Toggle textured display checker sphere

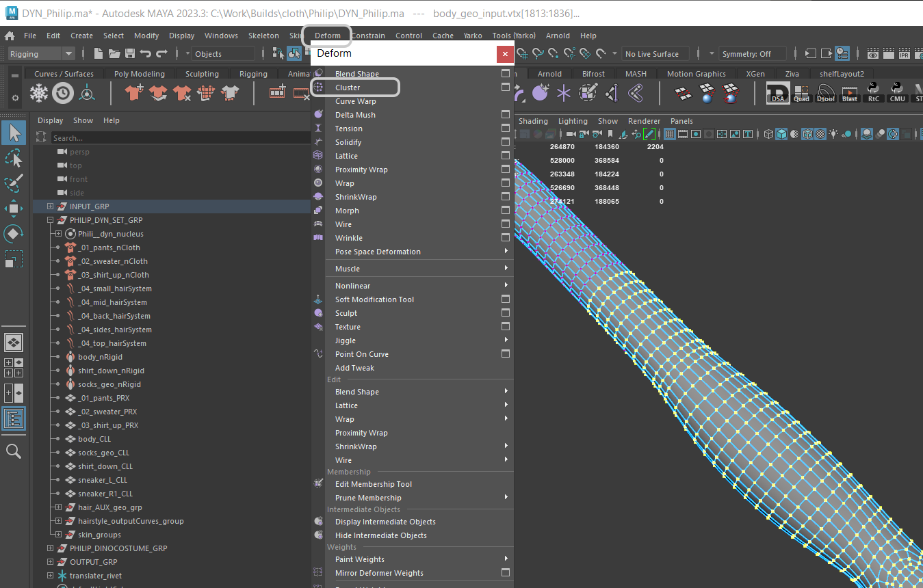820,134
